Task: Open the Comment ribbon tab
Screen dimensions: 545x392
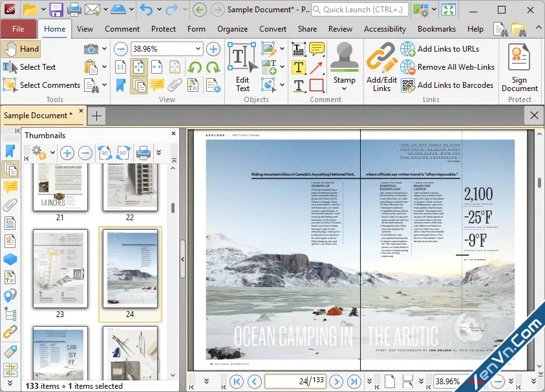Action: pos(122,29)
